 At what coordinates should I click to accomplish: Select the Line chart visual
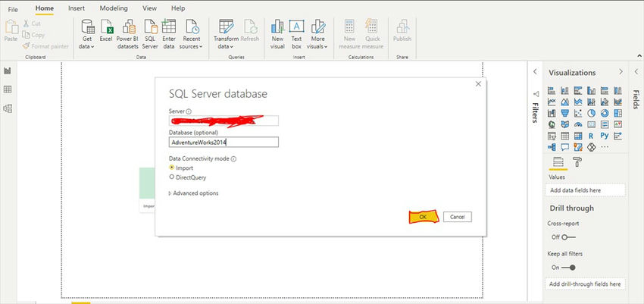click(x=552, y=102)
